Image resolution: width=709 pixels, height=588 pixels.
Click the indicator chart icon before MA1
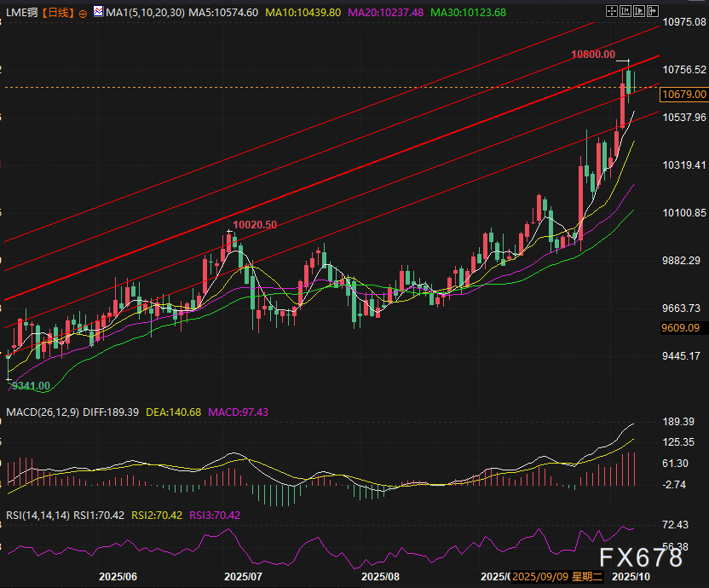coord(99,14)
